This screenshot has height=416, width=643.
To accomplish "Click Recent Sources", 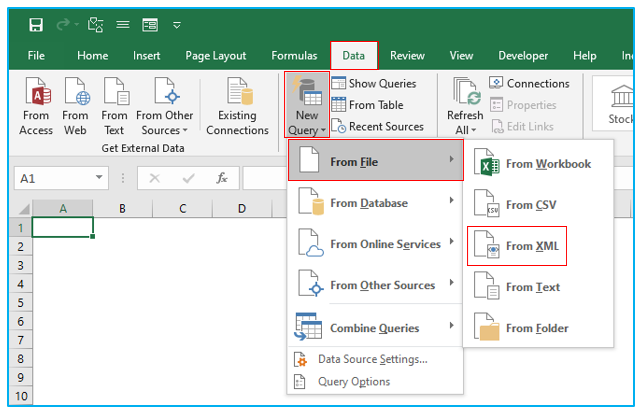I will (377, 126).
